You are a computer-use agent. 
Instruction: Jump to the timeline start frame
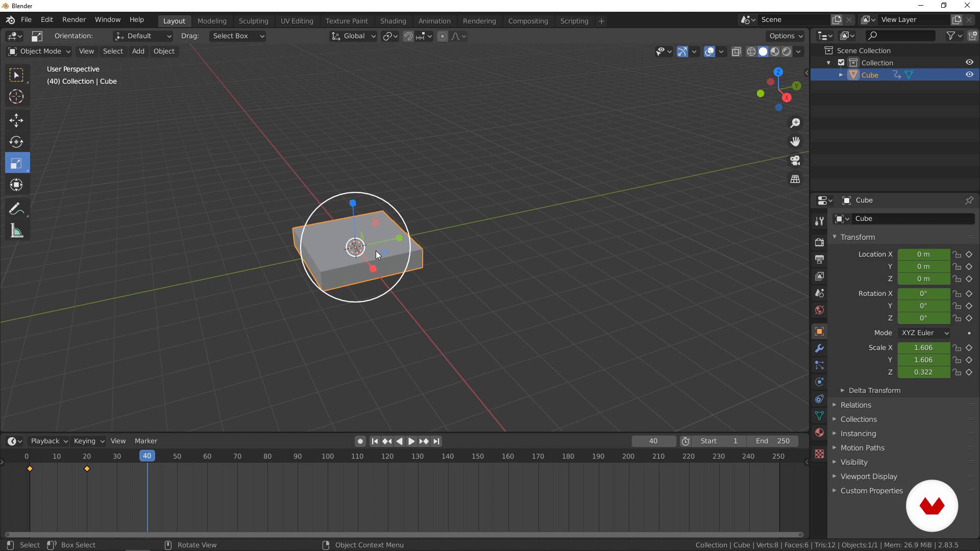coord(375,441)
